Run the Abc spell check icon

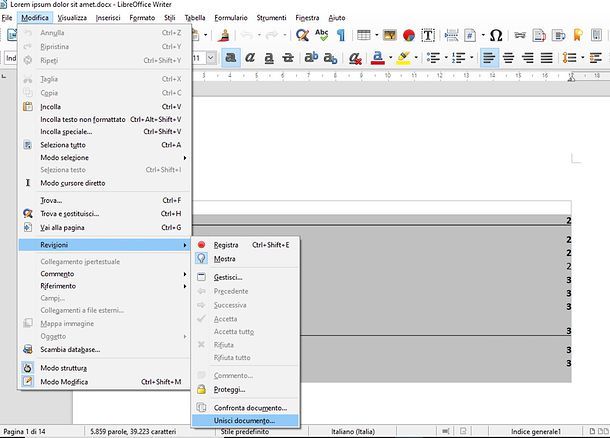click(322, 35)
